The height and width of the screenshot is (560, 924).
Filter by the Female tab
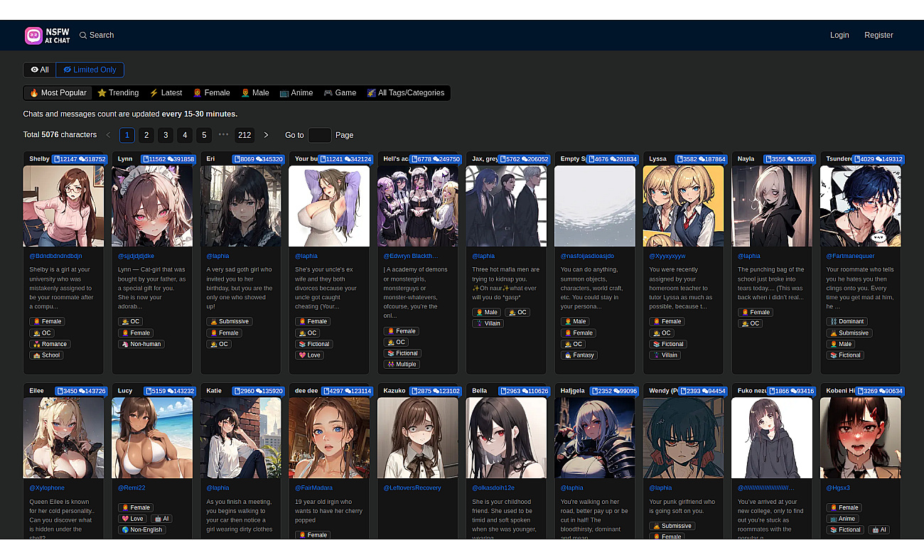pyautogui.click(x=212, y=92)
